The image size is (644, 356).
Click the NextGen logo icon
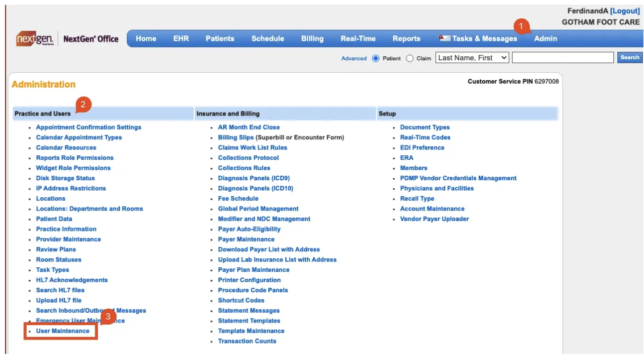[35, 39]
